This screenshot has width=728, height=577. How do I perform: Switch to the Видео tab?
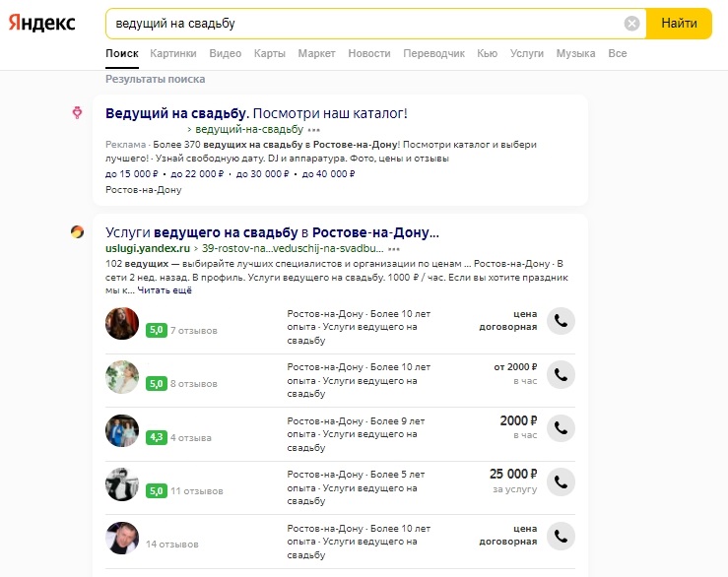[x=226, y=53]
